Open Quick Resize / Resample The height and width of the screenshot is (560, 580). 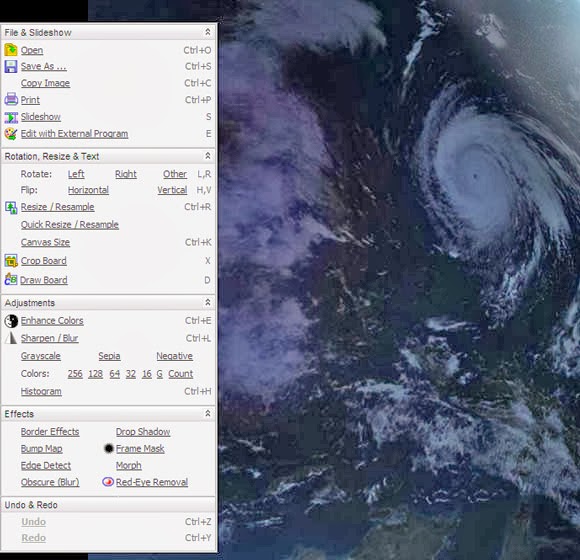coord(70,225)
